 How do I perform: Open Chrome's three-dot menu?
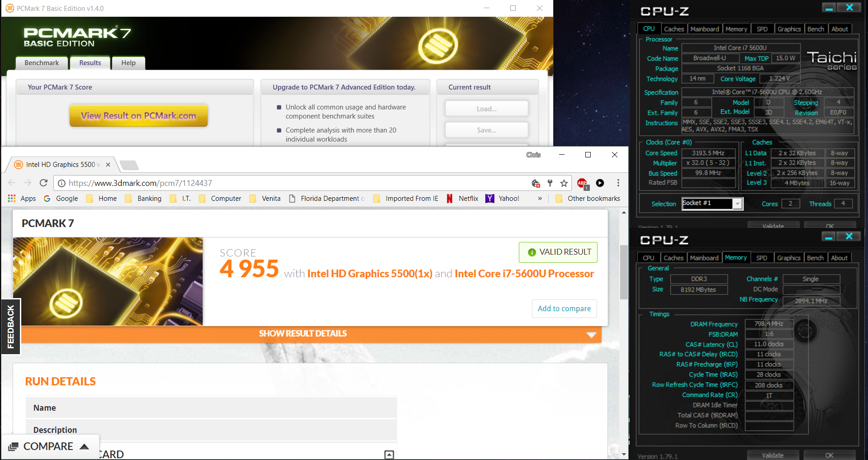[618, 183]
